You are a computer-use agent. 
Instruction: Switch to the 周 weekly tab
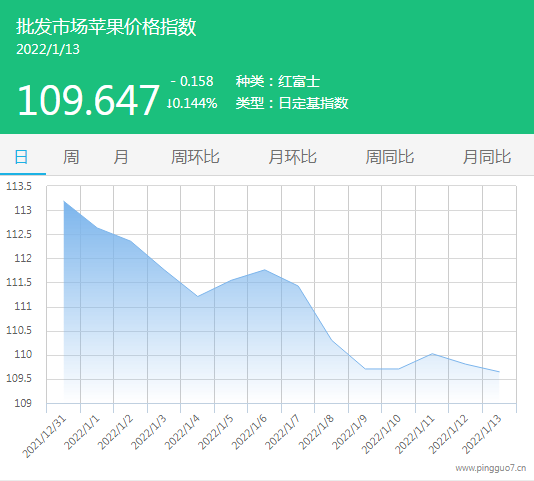tap(71, 157)
